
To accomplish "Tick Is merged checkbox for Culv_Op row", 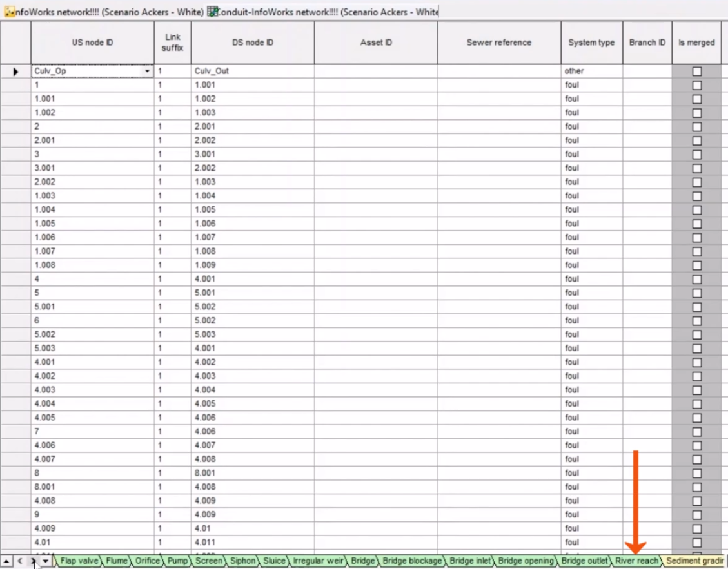I will (x=696, y=72).
